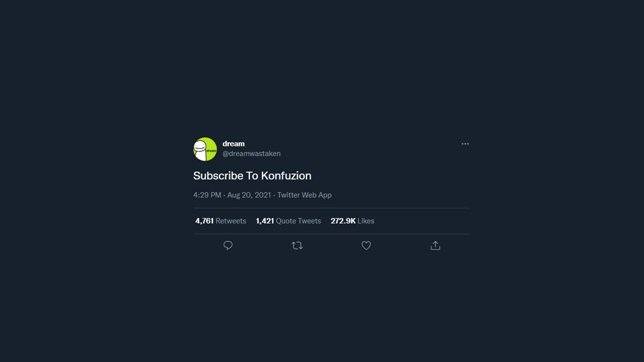Reply to dream's tweet
Image resolution: width=644 pixels, height=362 pixels.
click(228, 245)
